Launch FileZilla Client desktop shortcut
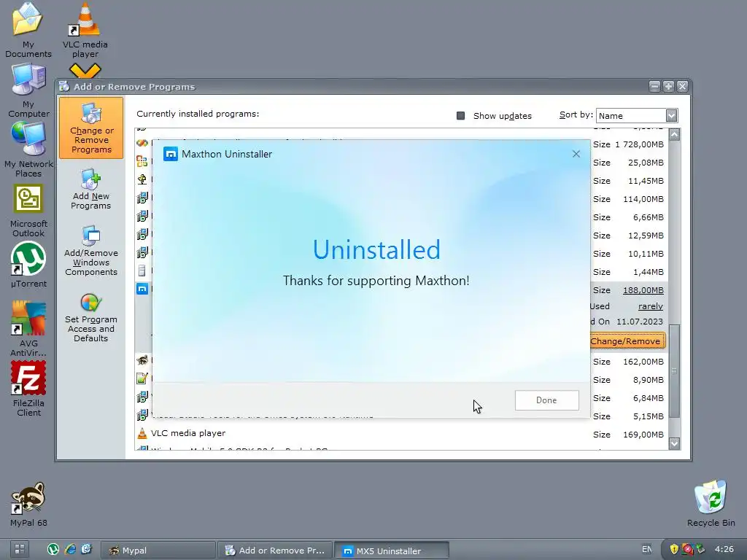This screenshot has height=560, width=747. tap(28, 389)
